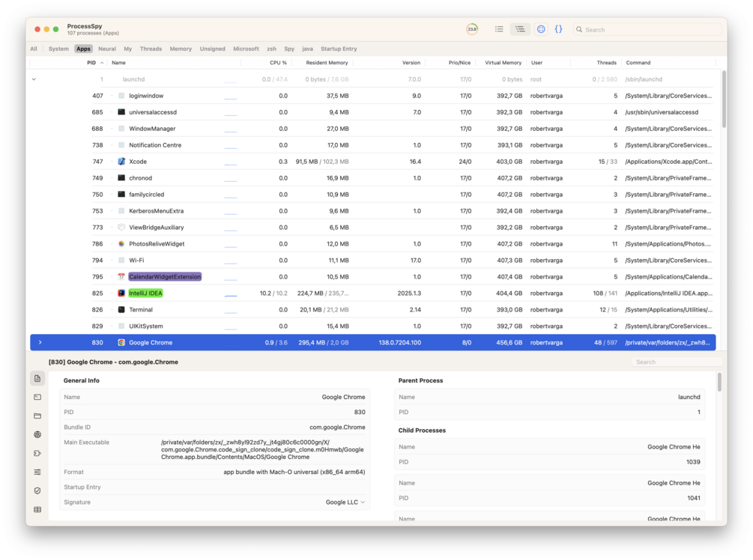Open the sliders settings sidebar icon

37,472
